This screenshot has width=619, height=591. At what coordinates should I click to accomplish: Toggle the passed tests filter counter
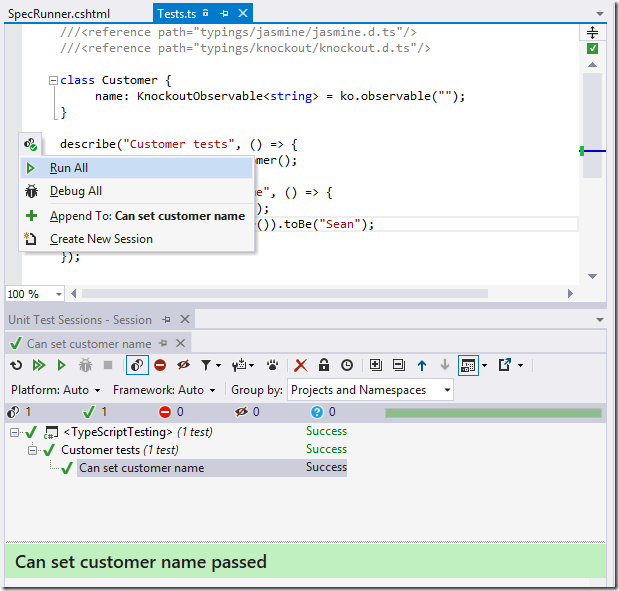pos(96,412)
